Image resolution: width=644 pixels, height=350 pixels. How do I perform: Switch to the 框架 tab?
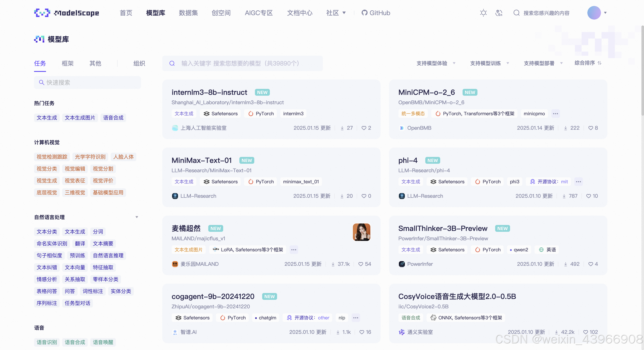pyautogui.click(x=68, y=63)
